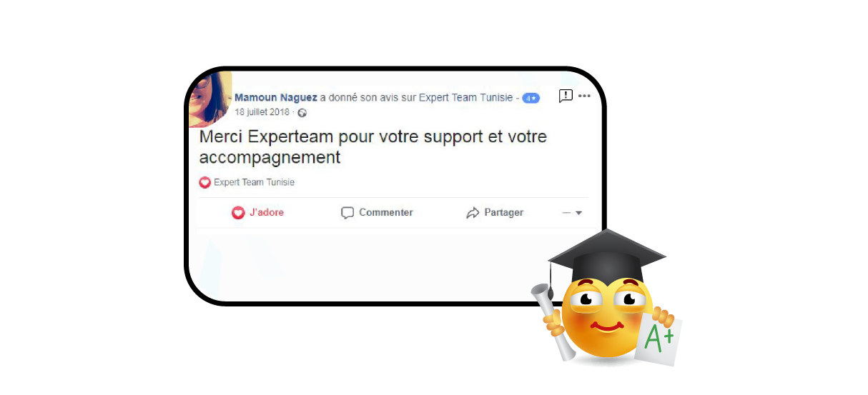
Task: Click Expert Team Tunisie beside the heart reaction
Action: [x=254, y=183]
